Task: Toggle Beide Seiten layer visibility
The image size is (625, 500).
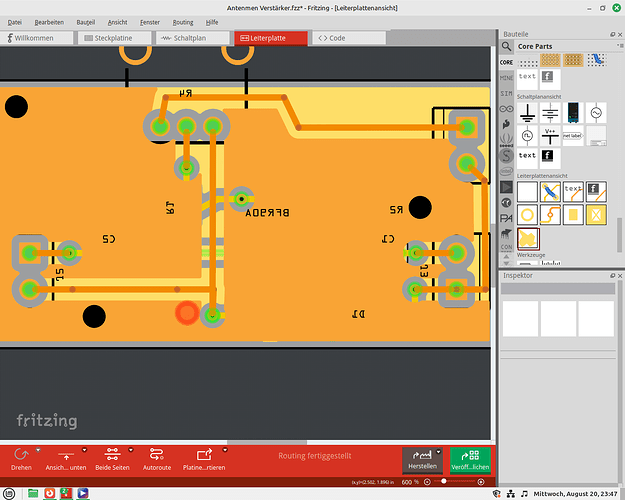Action: pos(112,456)
